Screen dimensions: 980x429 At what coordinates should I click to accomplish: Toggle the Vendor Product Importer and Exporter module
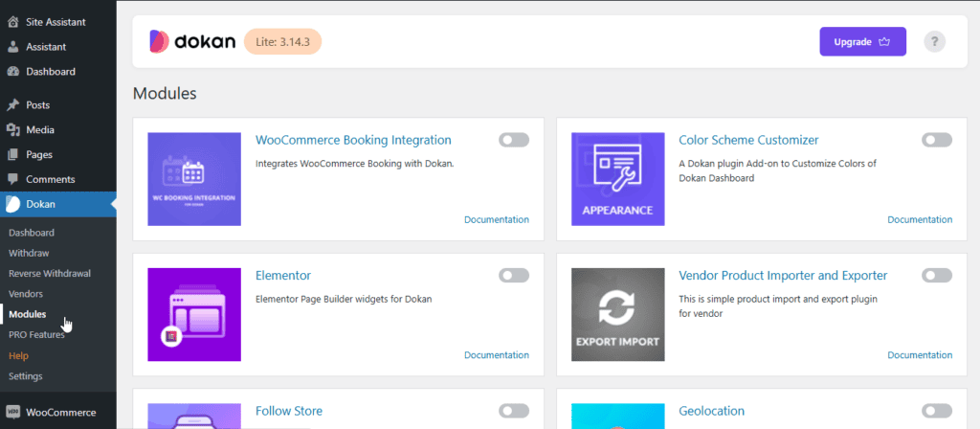(937, 275)
